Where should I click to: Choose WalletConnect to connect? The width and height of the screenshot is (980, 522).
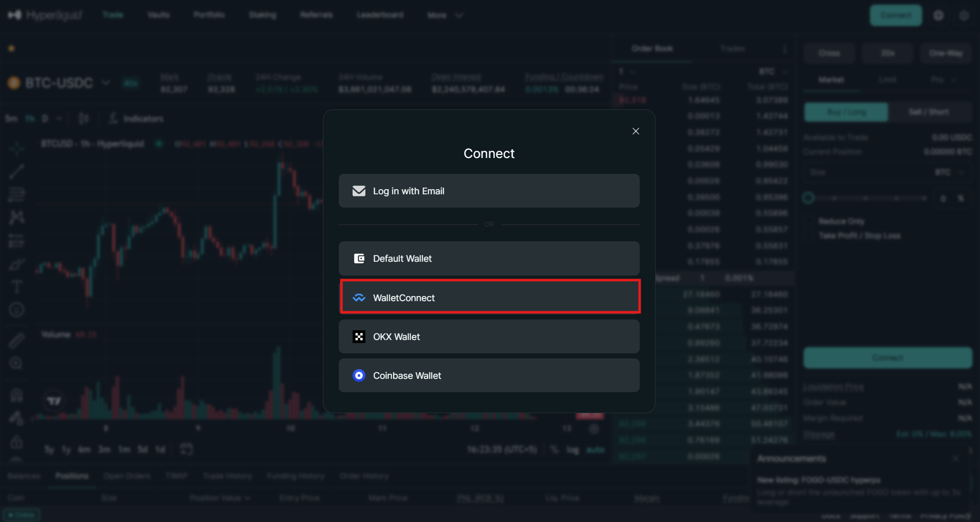[x=489, y=297]
